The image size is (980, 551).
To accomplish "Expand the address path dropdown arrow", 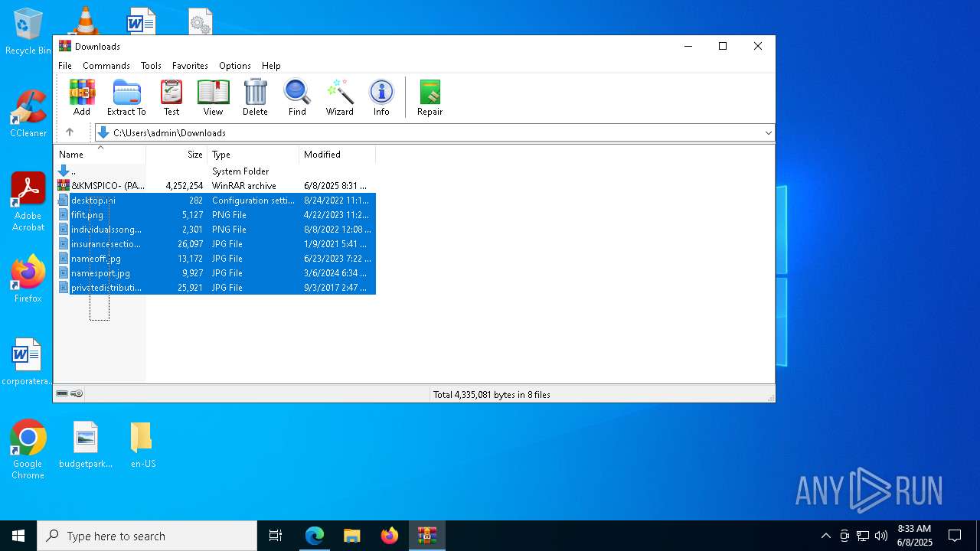I will coord(768,132).
